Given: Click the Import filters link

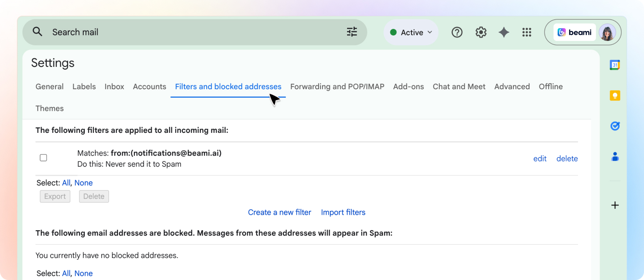Looking at the screenshot, I should click(x=343, y=212).
